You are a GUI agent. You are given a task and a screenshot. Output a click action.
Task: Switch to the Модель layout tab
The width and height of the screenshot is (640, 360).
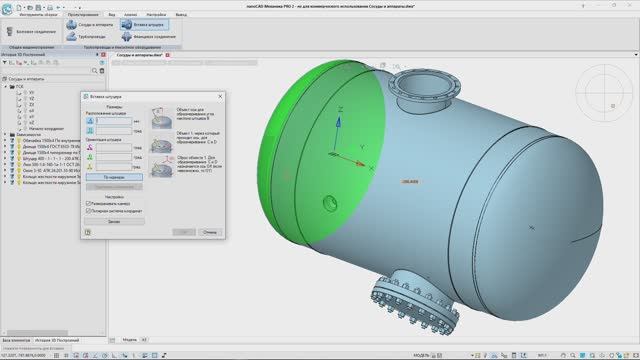130,340
